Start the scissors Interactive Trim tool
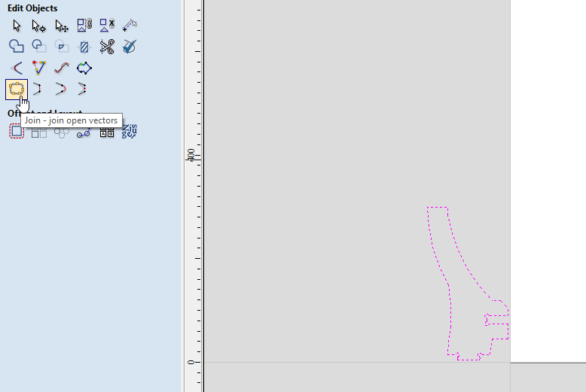This screenshot has width=586, height=392. coord(107,47)
